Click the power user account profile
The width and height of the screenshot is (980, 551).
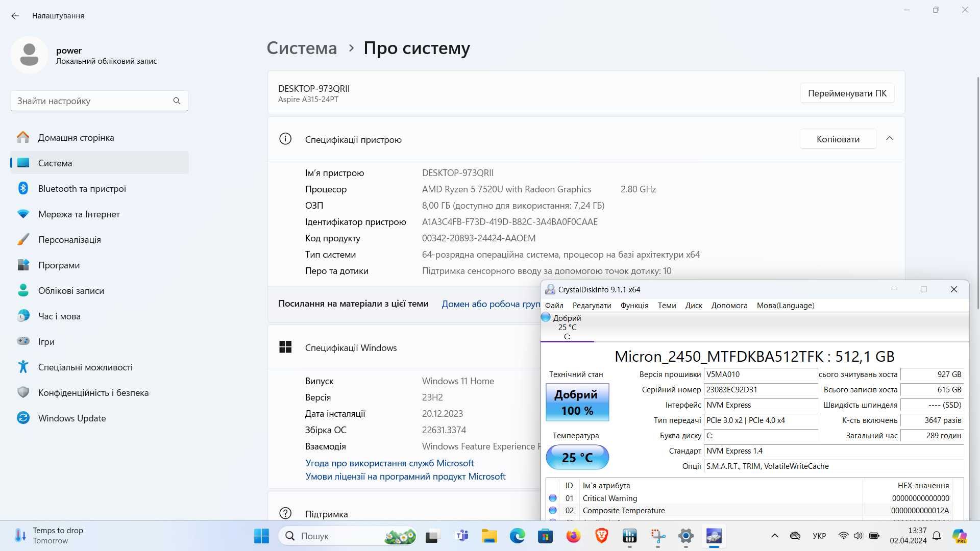point(84,55)
